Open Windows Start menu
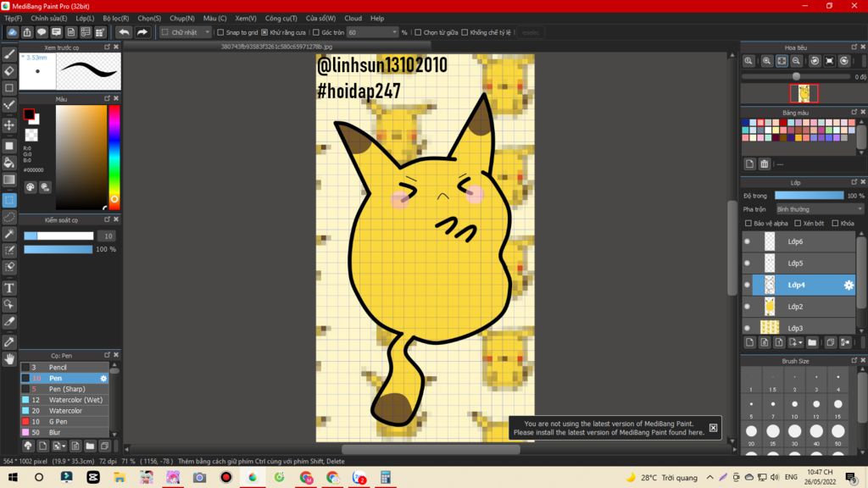 point(13,477)
